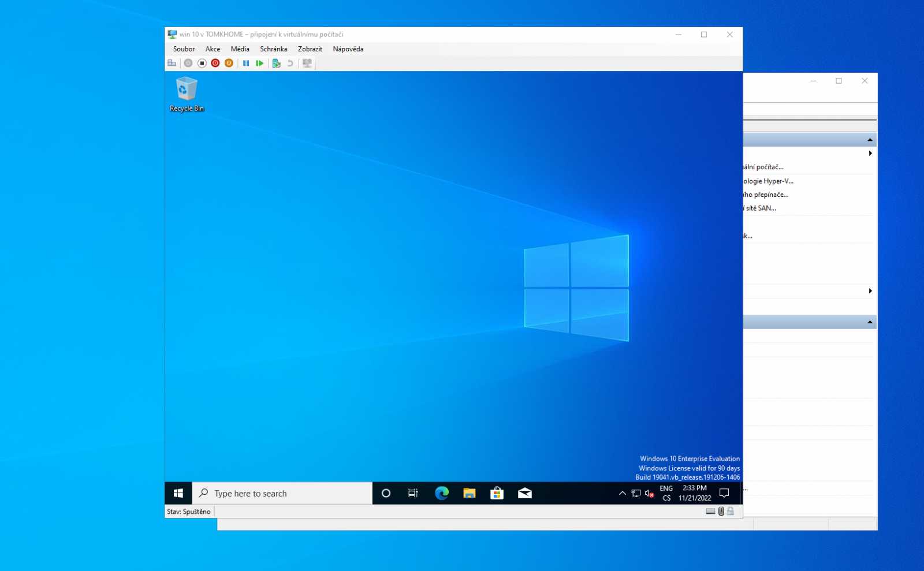Image resolution: width=924 pixels, height=571 pixels.
Task: Click the 'ího přepínače...' action in background window
Action: coord(766,195)
